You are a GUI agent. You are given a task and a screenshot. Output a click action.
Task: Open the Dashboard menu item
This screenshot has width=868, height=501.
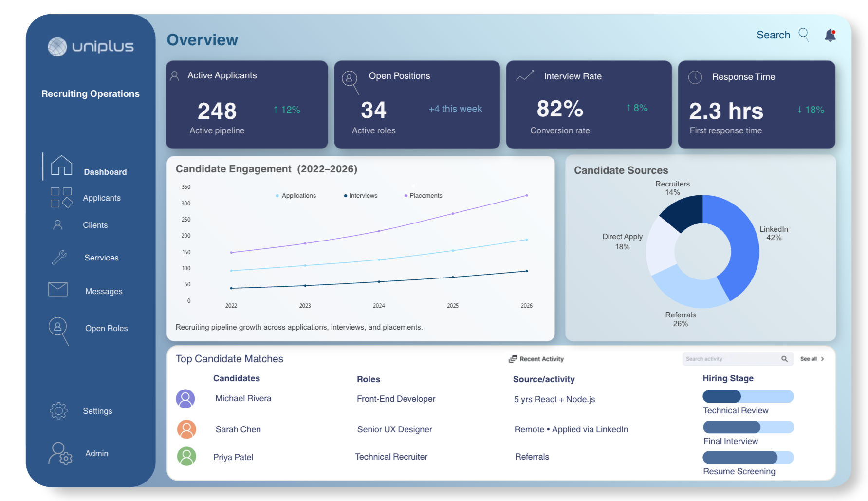pyautogui.click(x=105, y=172)
